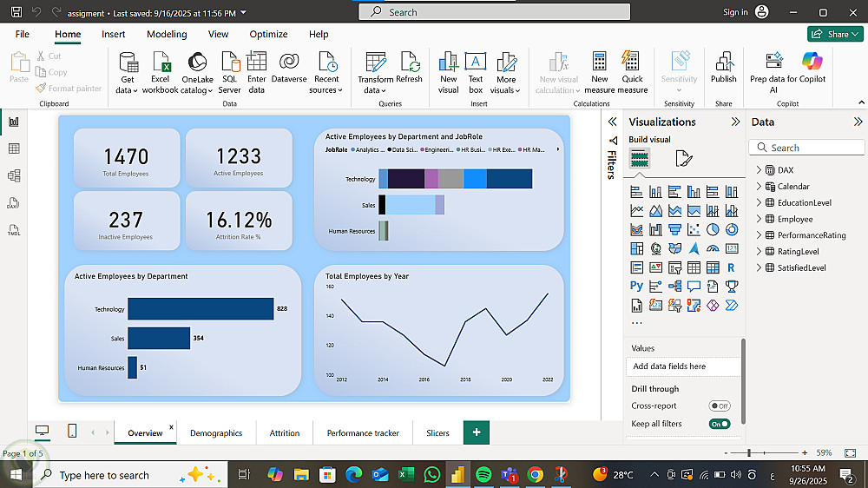The image size is (868, 488).
Task: Select Clustered column chart visual
Action: pyautogui.click(x=694, y=192)
